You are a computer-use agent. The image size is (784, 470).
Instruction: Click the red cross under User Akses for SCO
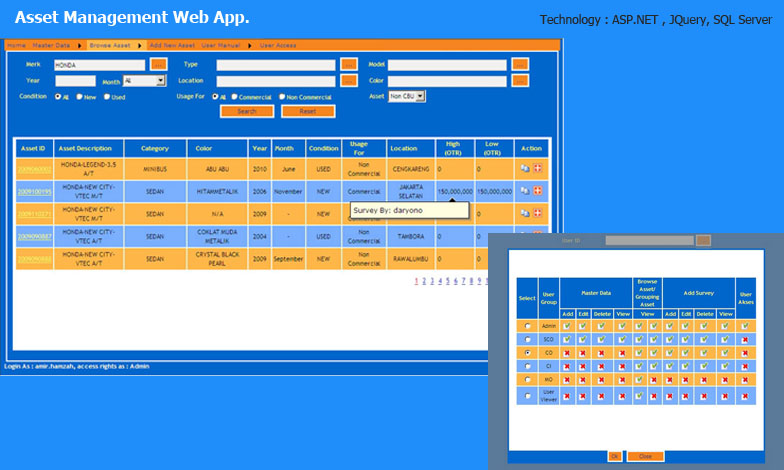(x=745, y=339)
